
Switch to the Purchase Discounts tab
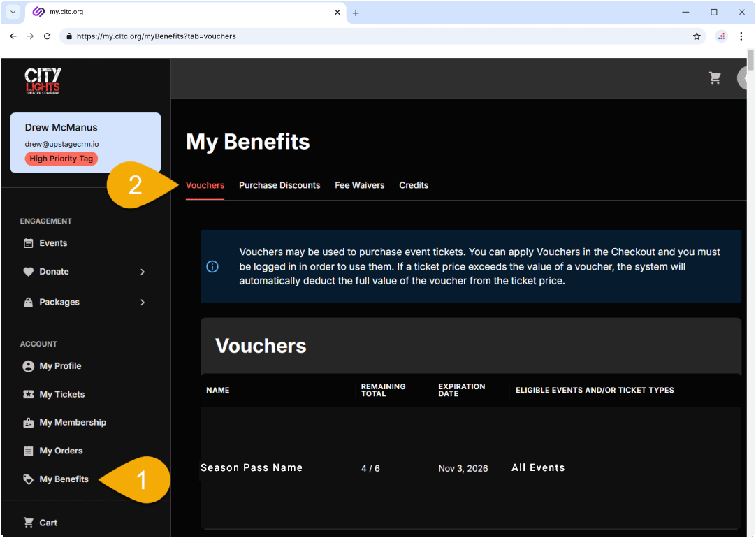point(279,185)
